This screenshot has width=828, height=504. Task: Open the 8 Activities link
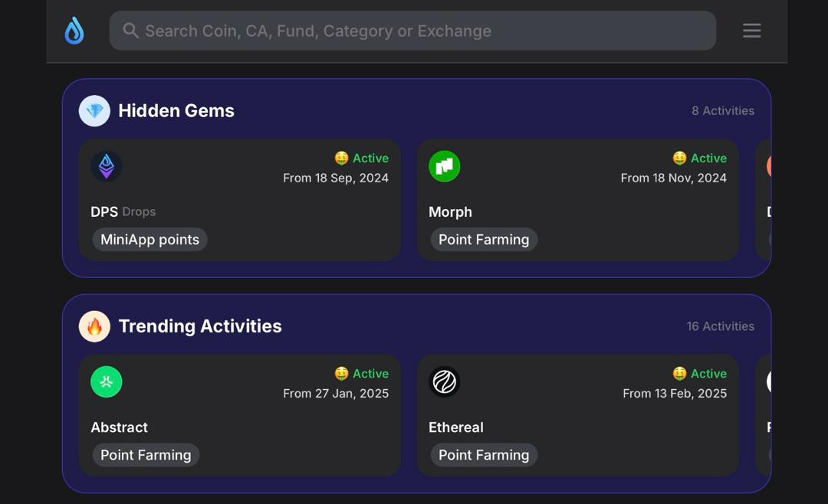(x=722, y=111)
